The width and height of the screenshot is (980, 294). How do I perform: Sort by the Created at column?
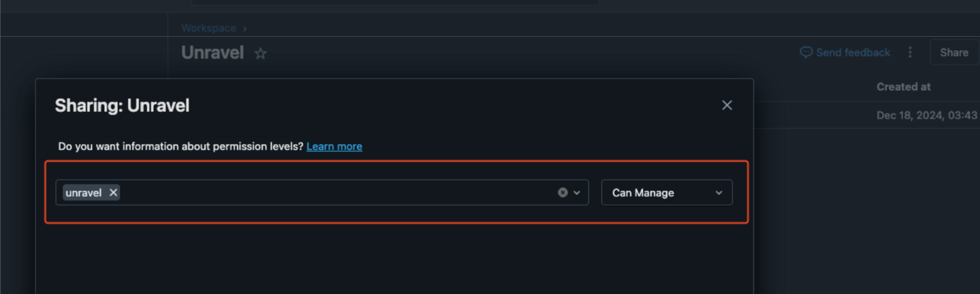coord(903,87)
